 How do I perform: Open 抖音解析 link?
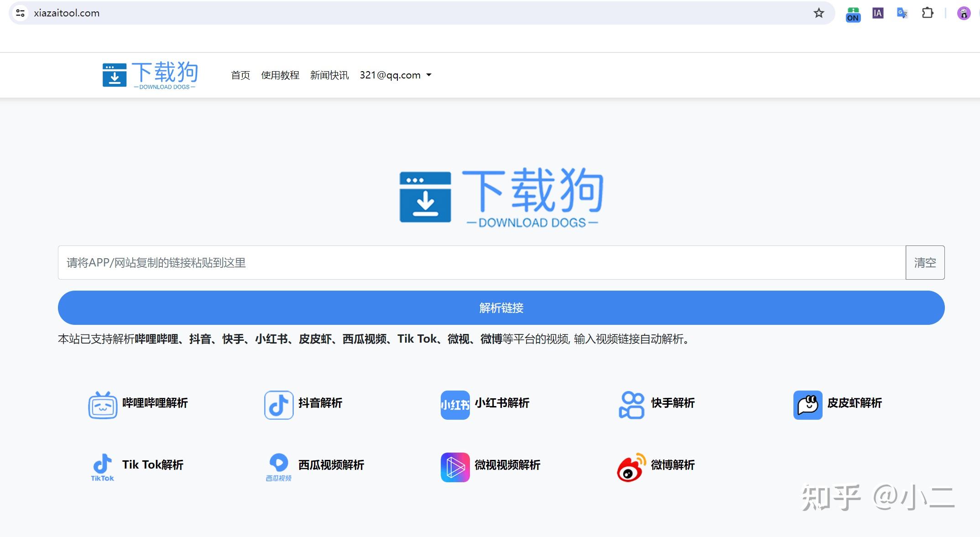click(320, 403)
